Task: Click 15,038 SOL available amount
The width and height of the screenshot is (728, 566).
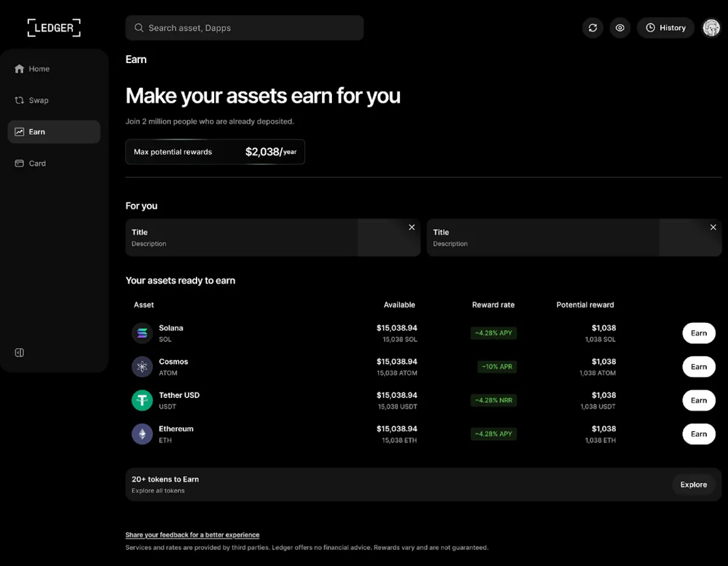Action: (400, 340)
